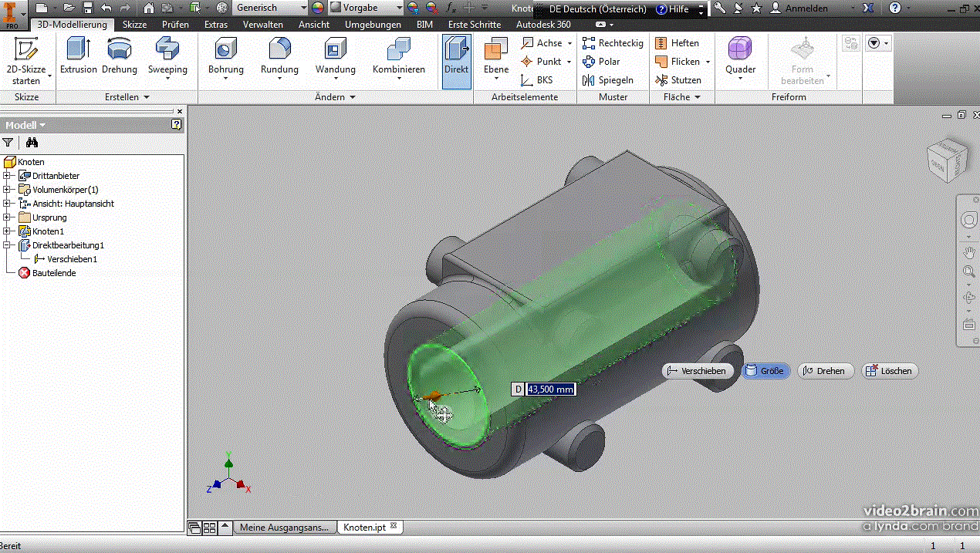
Task: Click Anmelden to sign in
Action: click(799, 8)
